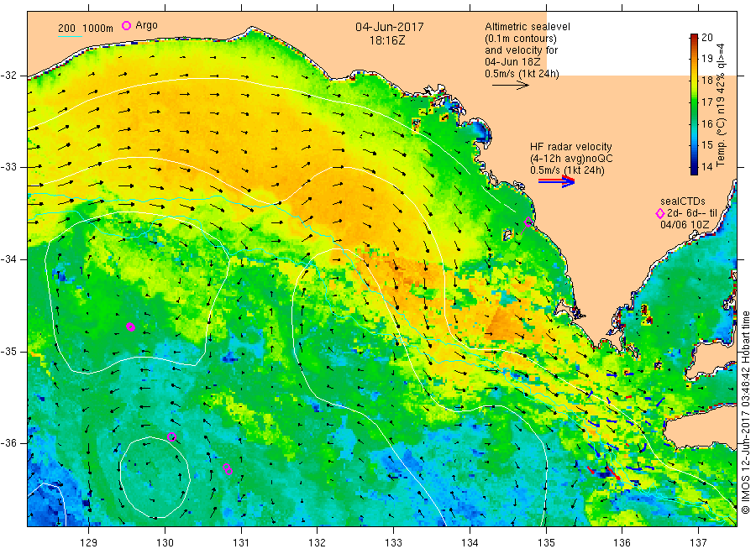Click the cyan 200m contour line sample in the legend

(70, 36)
